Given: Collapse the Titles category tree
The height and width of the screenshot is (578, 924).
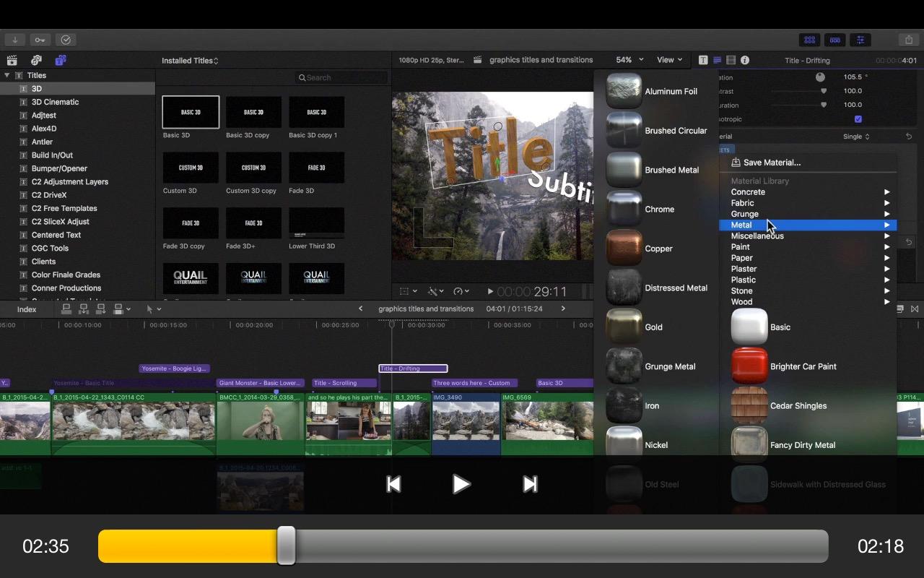Looking at the screenshot, I should [x=7, y=75].
